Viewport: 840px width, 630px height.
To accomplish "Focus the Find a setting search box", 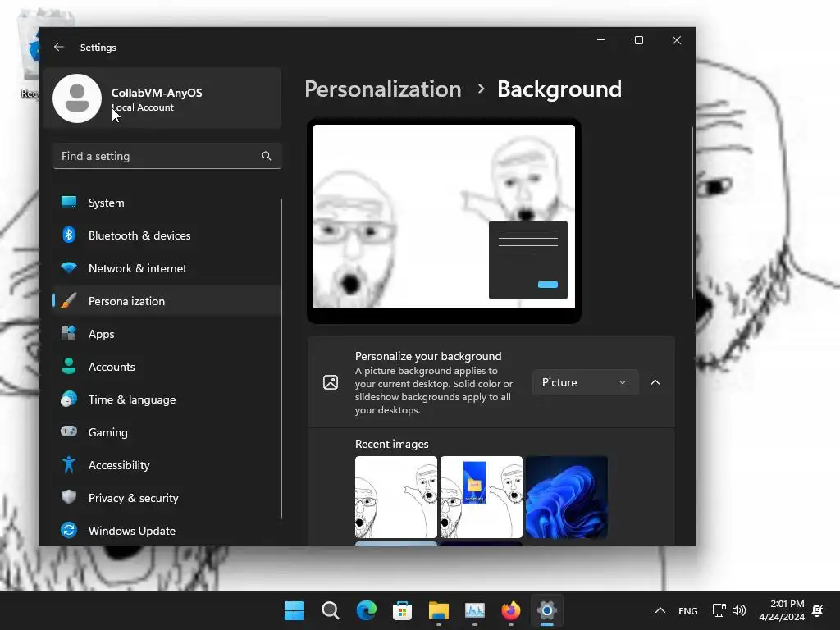I will tap(167, 156).
